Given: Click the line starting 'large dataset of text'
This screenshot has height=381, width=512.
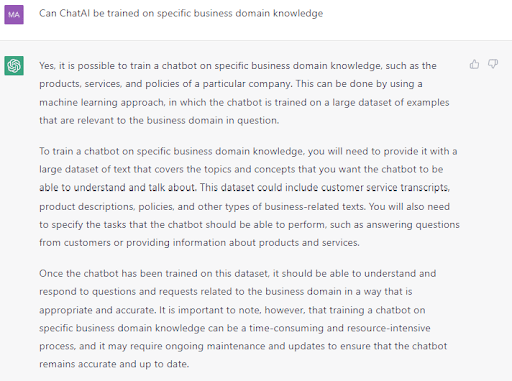Looking at the screenshot, I should point(241,169).
